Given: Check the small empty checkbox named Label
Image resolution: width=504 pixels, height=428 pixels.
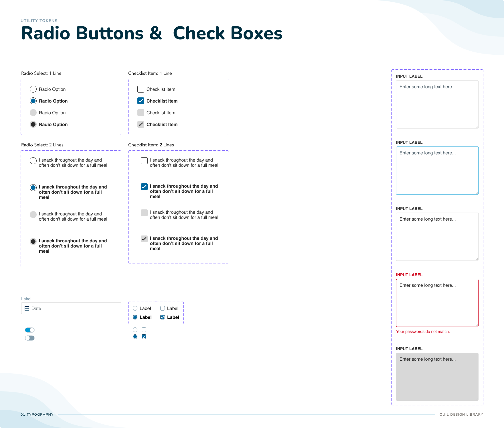Looking at the screenshot, I should (163, 309).
